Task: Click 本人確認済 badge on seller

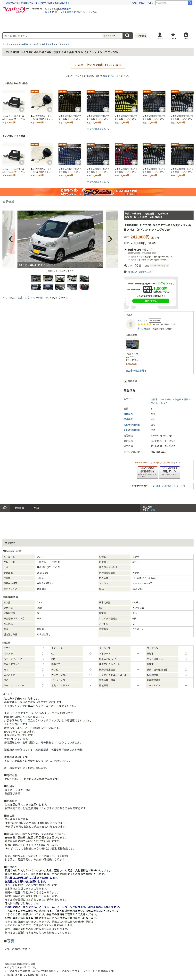Action: 144,329
